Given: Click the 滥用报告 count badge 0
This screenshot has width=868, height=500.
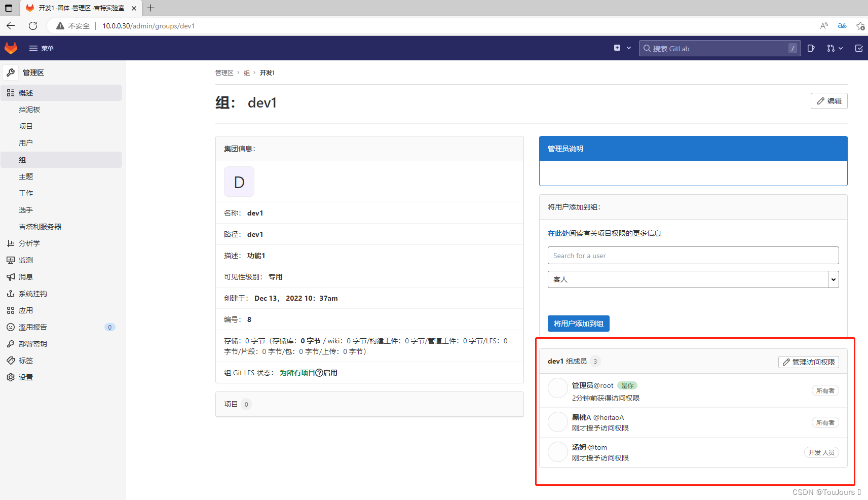Looking at the screenshot, I should [110, 327].
